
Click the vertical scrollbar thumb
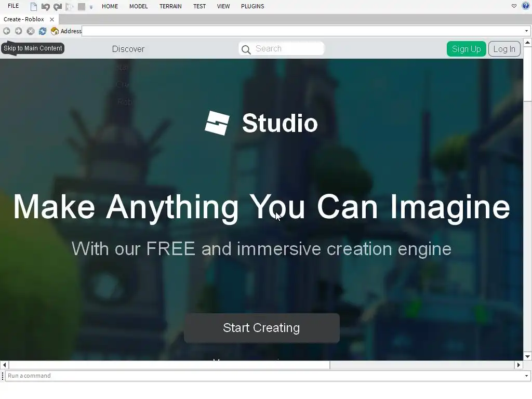point(527,74)
